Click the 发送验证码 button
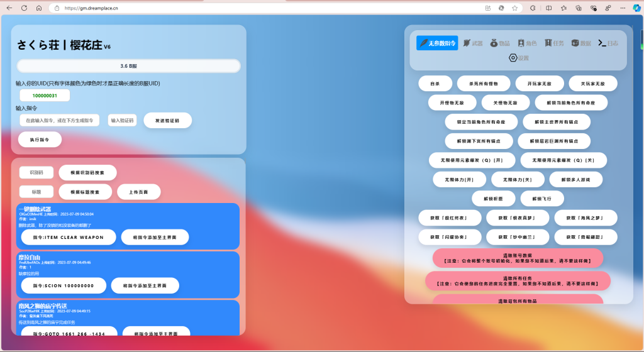 167,121
